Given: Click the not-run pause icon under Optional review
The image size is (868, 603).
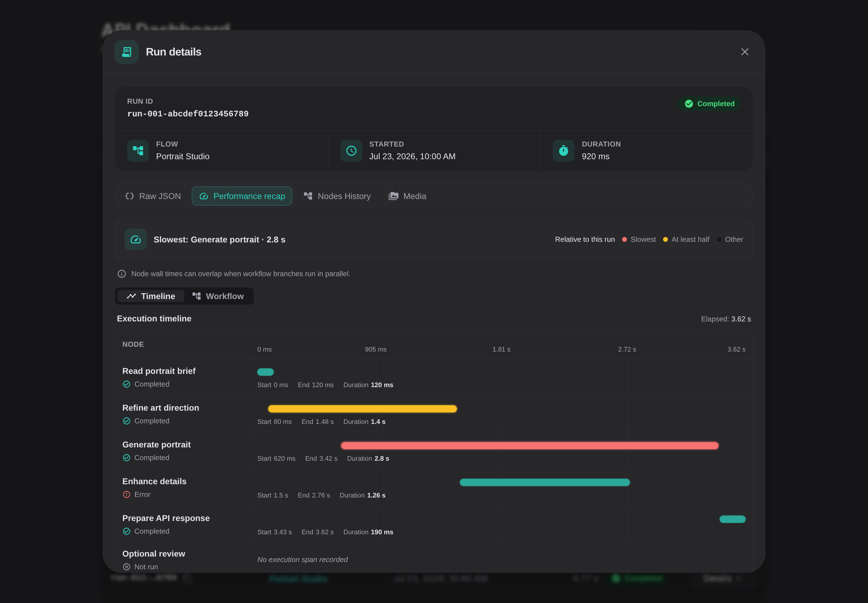Looking at the screenshot, I should tap(127, 567).
